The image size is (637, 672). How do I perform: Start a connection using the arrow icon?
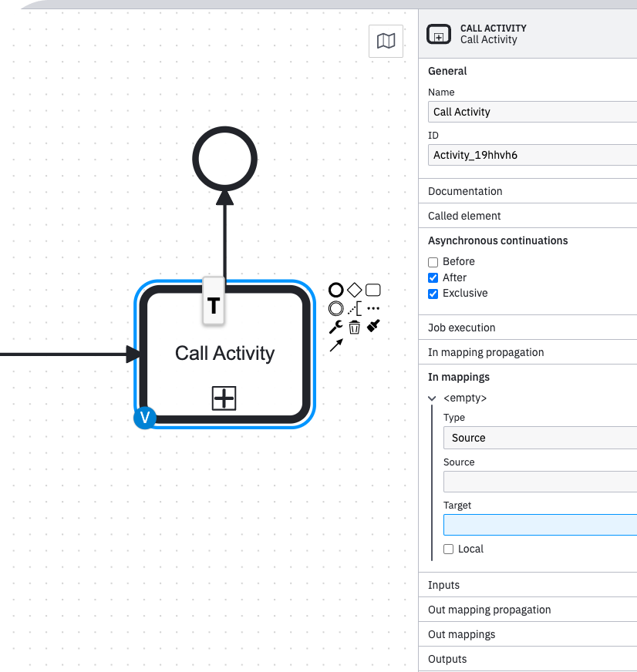tap(335, 345)
